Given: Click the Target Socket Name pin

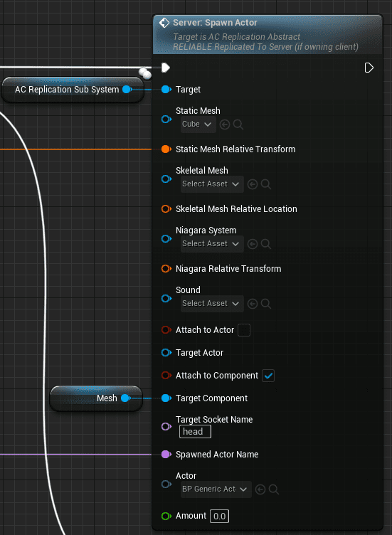Looking at the screenshot, I should point(166,426).
